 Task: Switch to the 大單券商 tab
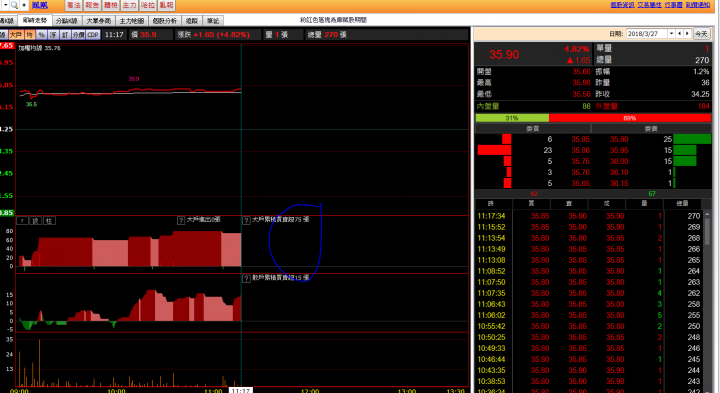click(99, 21)
